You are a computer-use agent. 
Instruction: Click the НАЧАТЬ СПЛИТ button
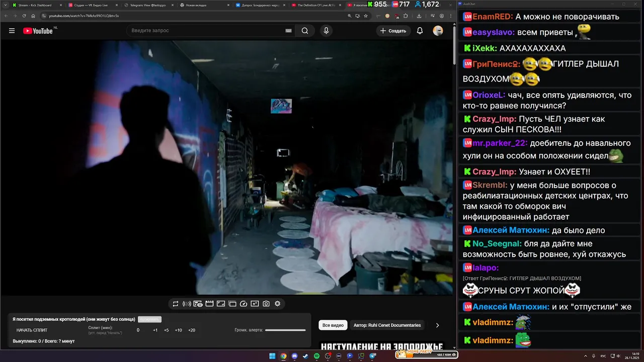click(32, 330)
